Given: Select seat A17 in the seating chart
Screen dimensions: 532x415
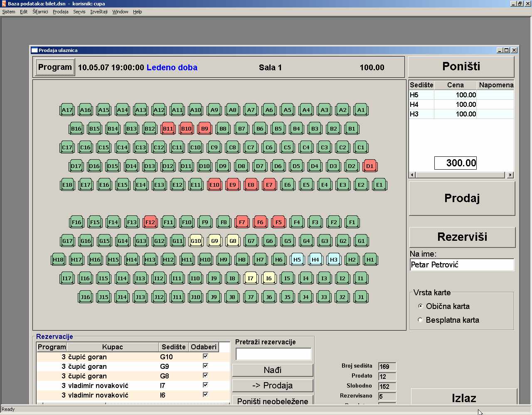Looking at the screenshot, I should click(x=67, y=110).
